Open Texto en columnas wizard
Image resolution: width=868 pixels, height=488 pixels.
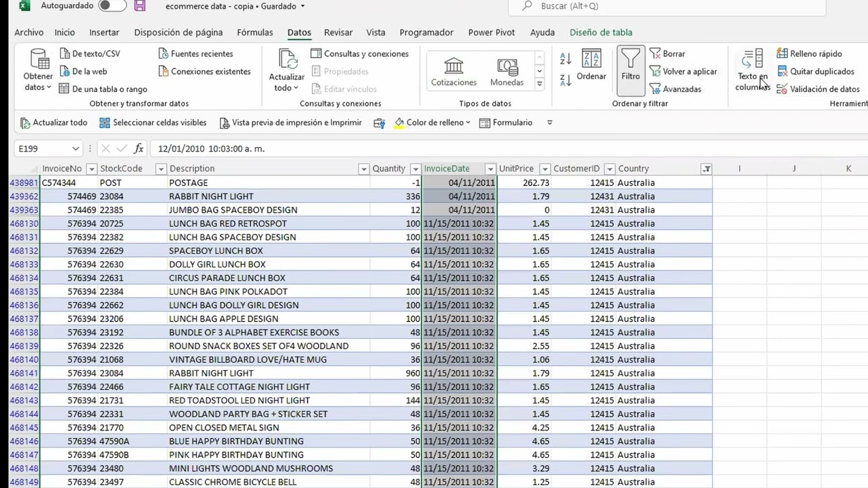[x=752, y=70]
